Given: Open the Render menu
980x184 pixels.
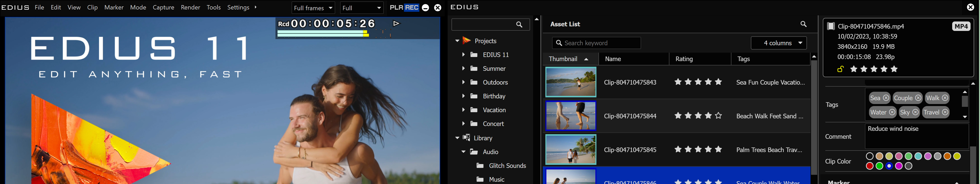Looking at the screenshot, I should click(191, 8).
